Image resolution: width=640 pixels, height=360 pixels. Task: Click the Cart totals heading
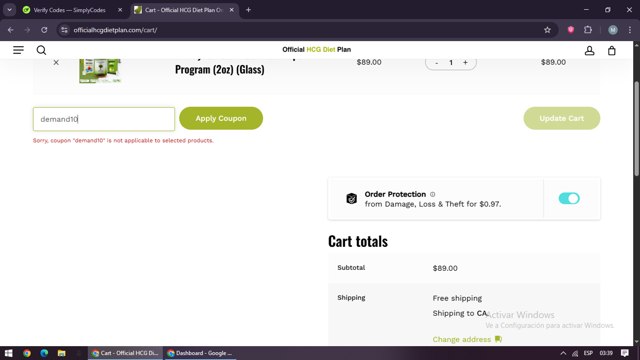pos(358,241)
